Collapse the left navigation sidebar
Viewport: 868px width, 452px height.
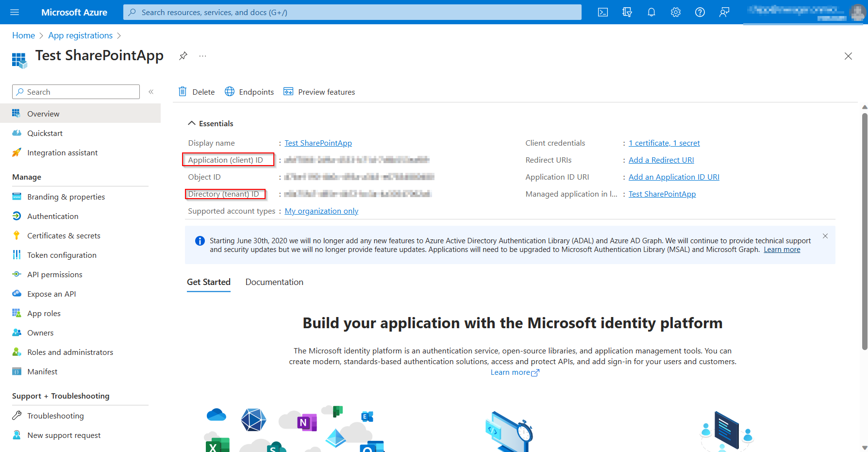(x=151, y=91)
